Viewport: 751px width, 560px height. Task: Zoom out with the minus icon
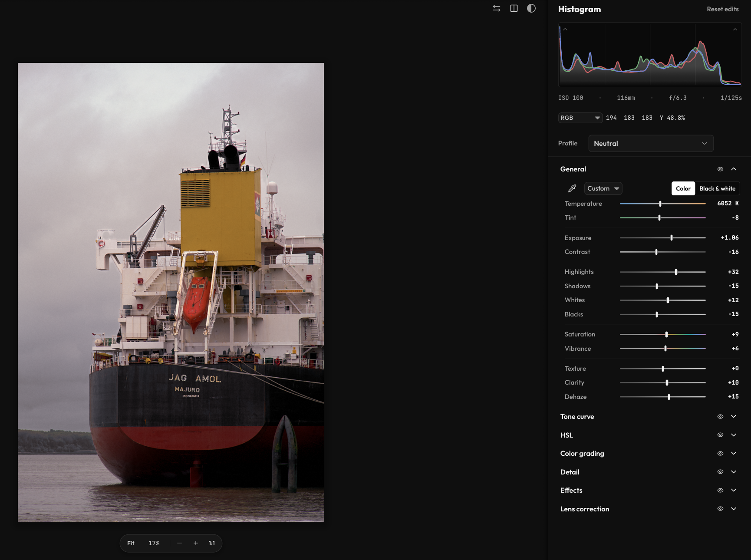coord(179,543)
